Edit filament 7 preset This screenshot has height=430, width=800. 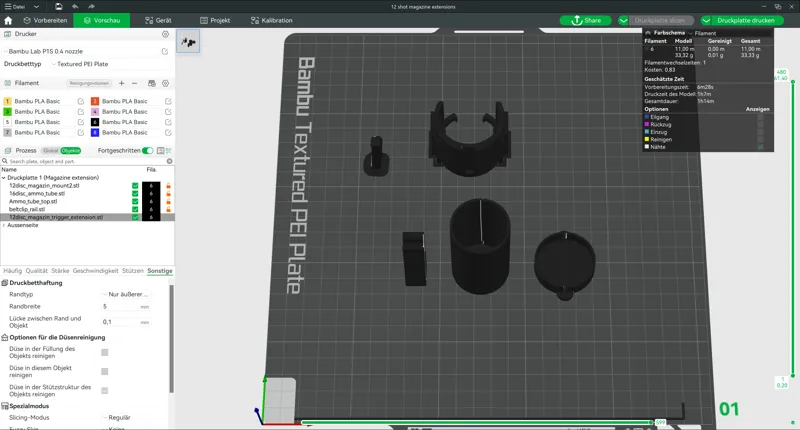[x=81, y=133]
